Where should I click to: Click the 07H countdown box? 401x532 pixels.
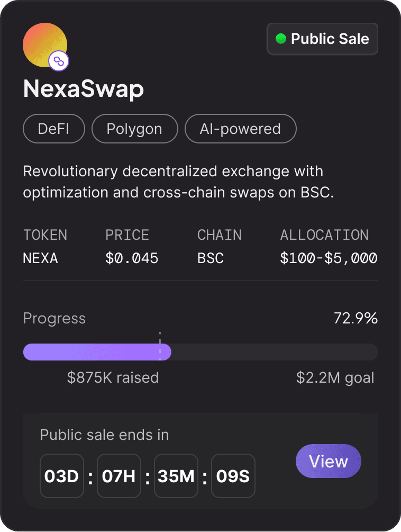point(119,476)
